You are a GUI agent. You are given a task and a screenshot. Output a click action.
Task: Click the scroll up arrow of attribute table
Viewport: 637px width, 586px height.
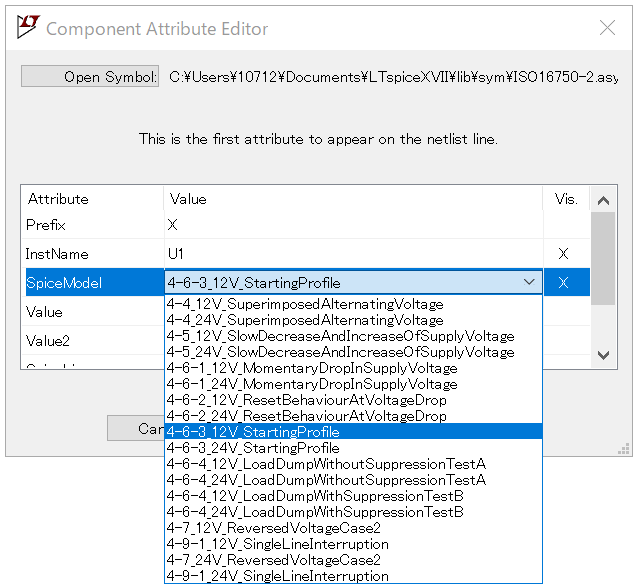pyautogui.click(x=603, y=200)
